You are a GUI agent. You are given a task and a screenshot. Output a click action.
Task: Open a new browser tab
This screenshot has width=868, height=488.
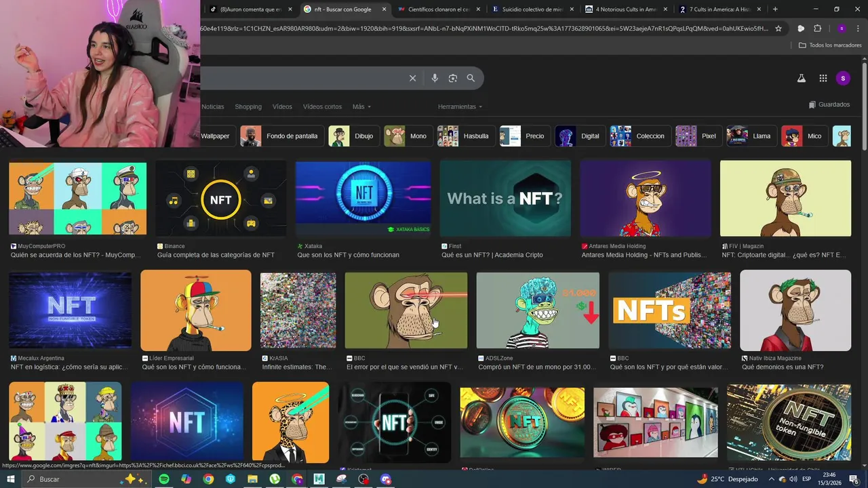point(775,9)
